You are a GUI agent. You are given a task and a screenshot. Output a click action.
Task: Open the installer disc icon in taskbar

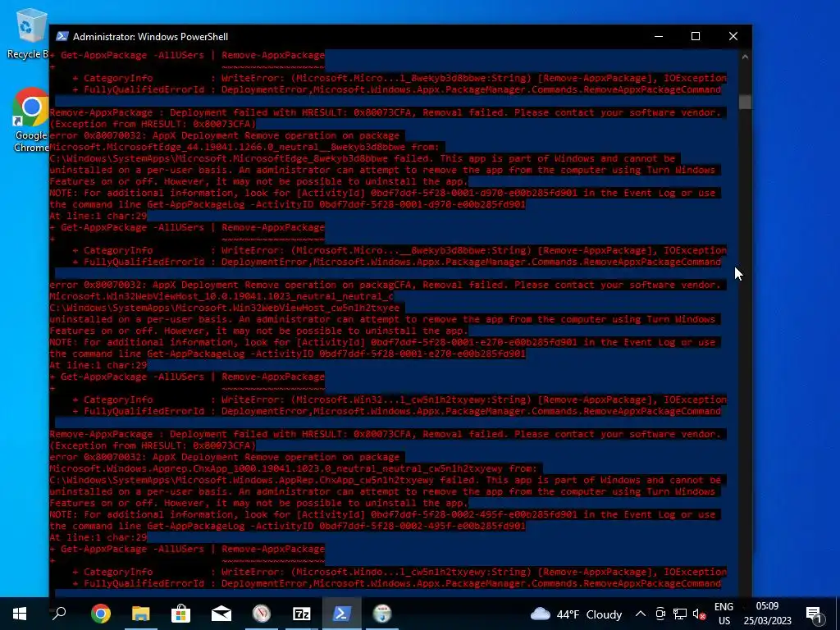click(x=382, y=614)
